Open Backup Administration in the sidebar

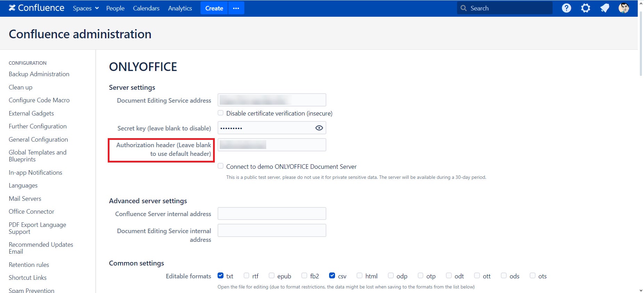(39, 74)
